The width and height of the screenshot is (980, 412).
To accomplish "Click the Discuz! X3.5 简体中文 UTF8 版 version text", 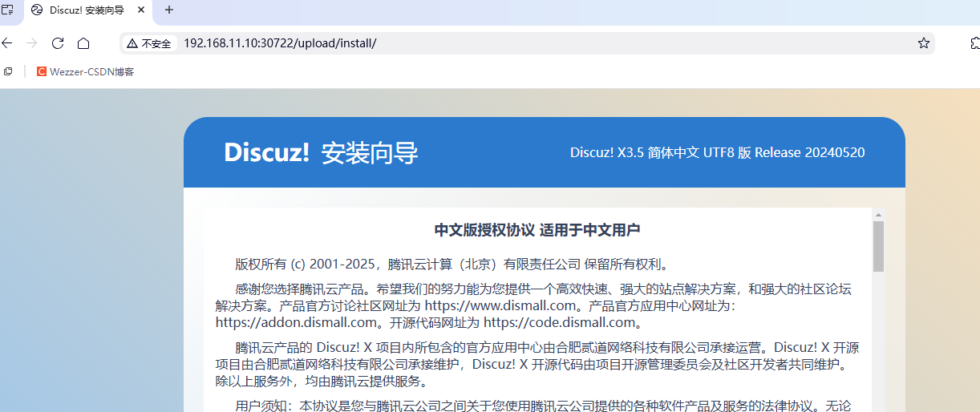I will (717, 152).
